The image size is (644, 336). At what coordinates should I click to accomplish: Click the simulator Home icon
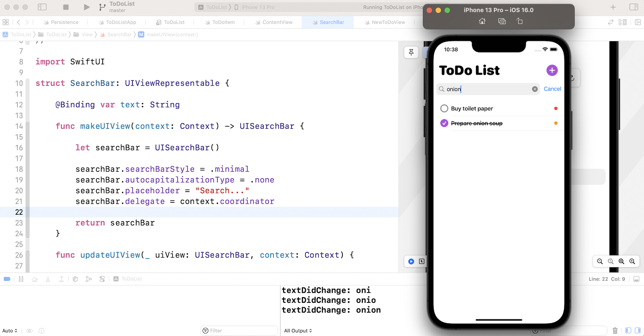(x=482, y=21)
